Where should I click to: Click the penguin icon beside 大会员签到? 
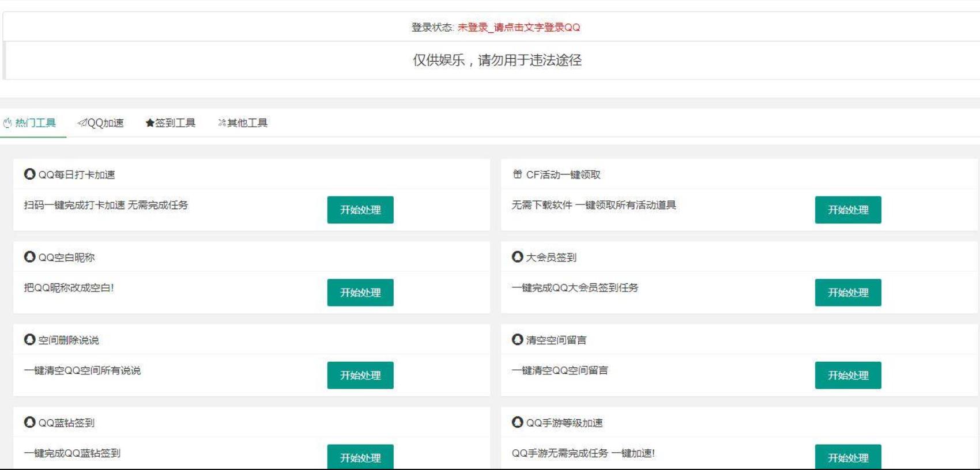(518, 257)
